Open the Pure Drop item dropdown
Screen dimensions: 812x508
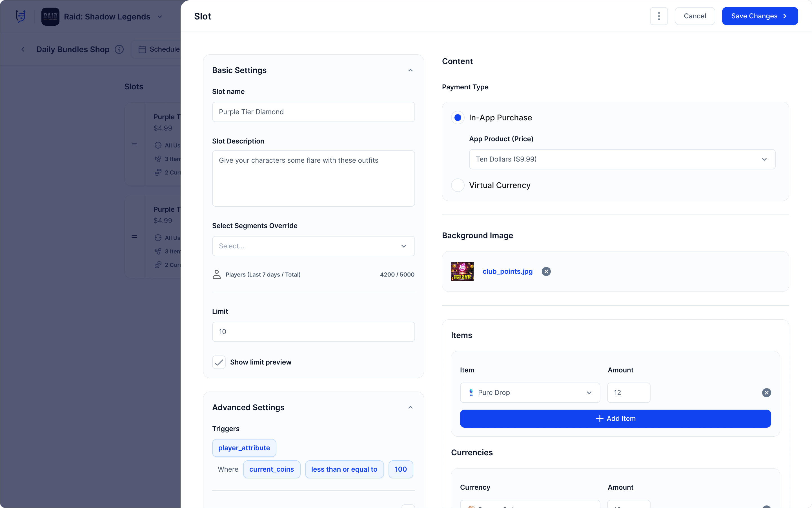[530, 392]
